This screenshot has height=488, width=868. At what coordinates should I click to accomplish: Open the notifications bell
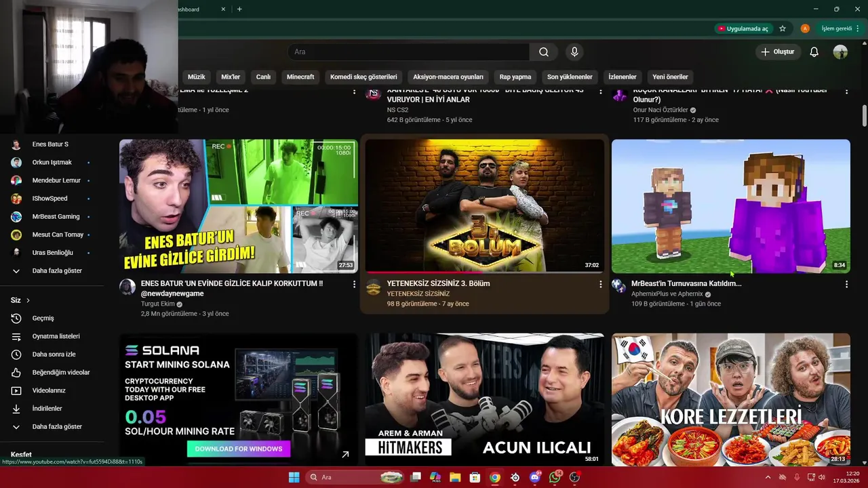point(814,52)
